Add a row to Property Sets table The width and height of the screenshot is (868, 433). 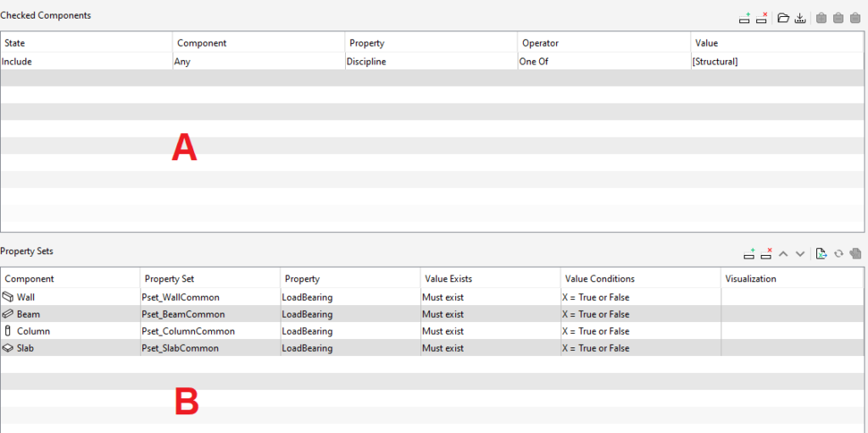tap(748, 253)
